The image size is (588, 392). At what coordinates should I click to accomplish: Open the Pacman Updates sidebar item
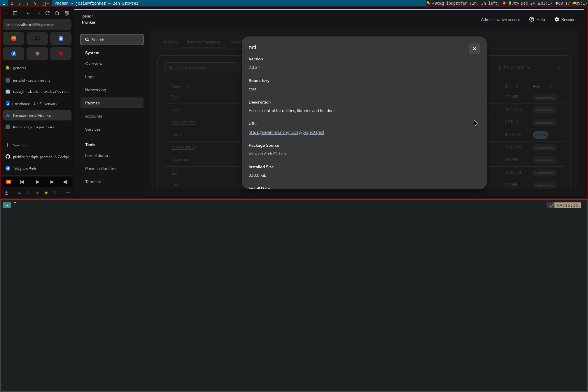tap(101, 169)
